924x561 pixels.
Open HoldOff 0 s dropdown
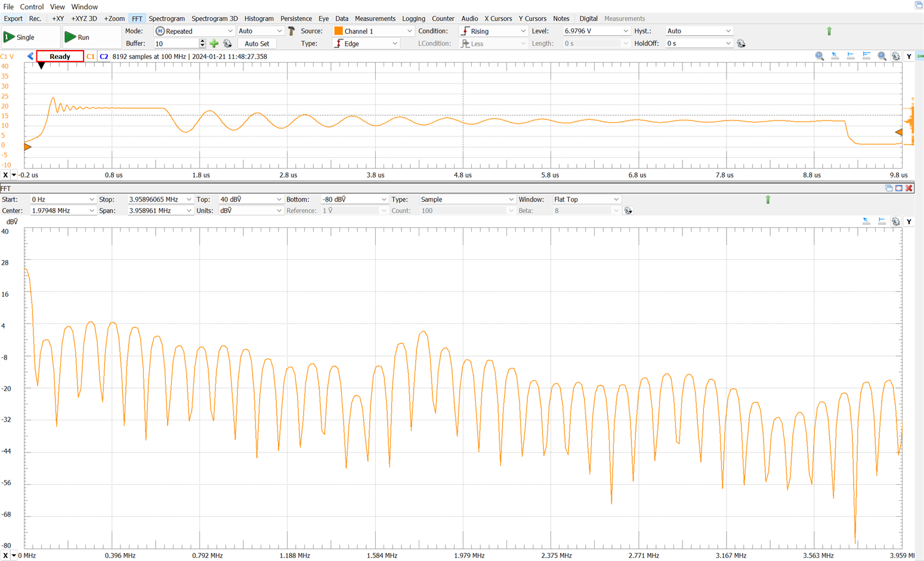[x=699, y=44]
